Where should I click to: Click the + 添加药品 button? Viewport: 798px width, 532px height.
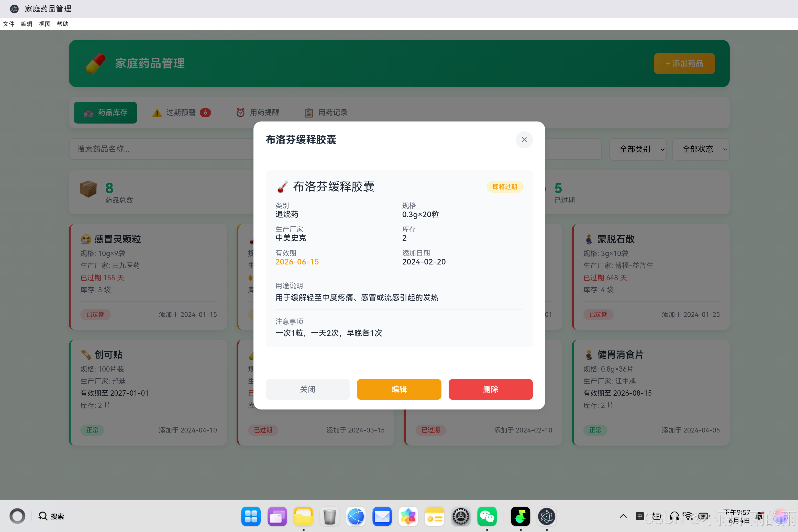click(684, 63)
